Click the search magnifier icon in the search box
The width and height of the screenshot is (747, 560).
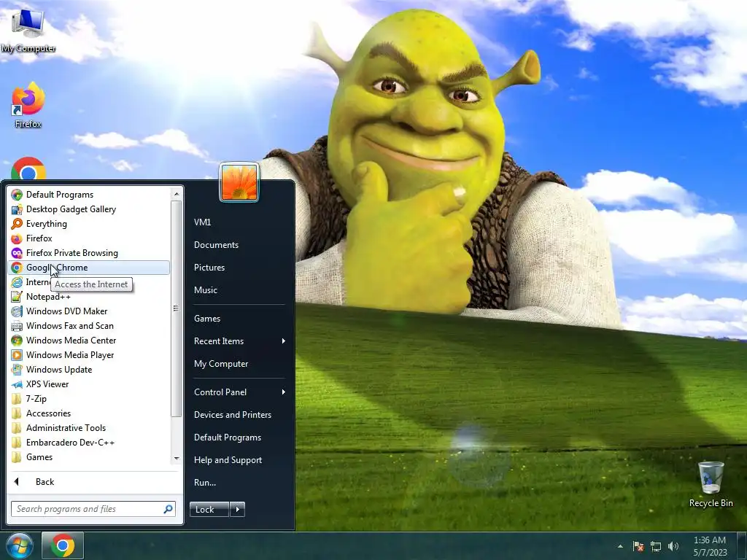pyautogui.click(x=168, y=509)
